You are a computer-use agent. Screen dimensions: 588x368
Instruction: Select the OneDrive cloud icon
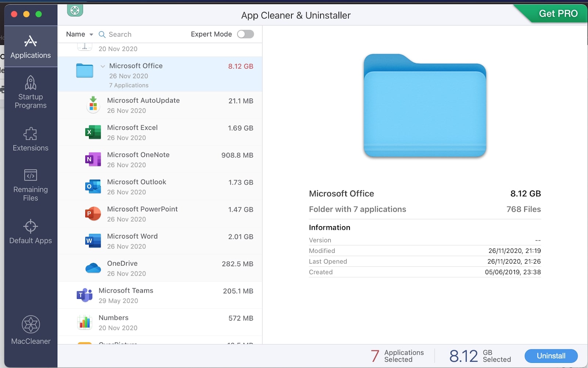(x=93, y=268)
